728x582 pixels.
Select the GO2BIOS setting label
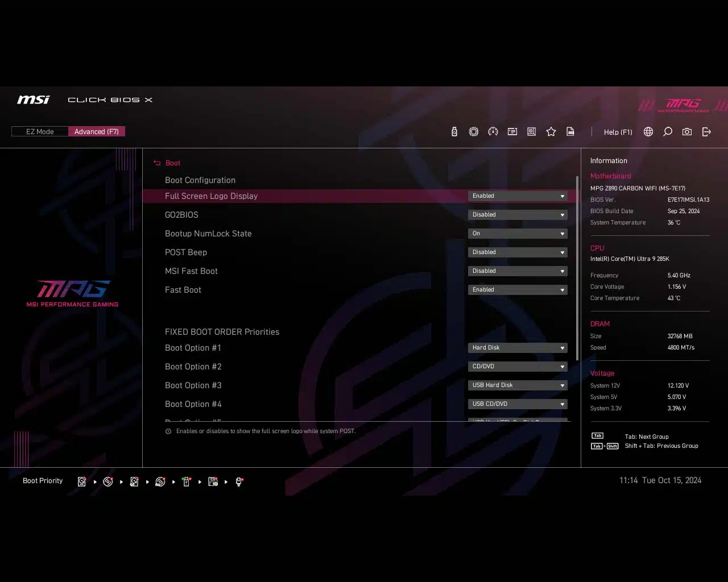coord(181,215)
